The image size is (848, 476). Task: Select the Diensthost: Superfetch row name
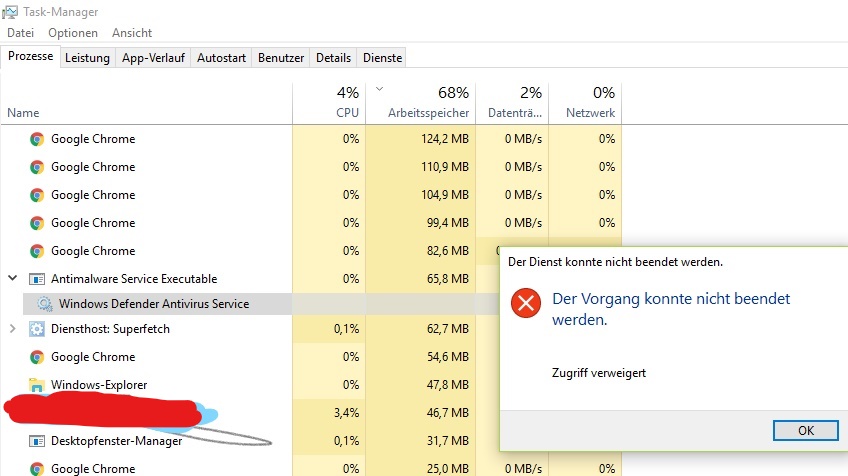coord(110,329)
